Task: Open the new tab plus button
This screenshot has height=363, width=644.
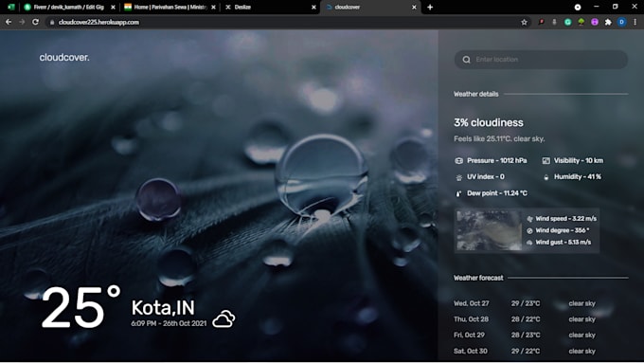Action: (430, 7)
